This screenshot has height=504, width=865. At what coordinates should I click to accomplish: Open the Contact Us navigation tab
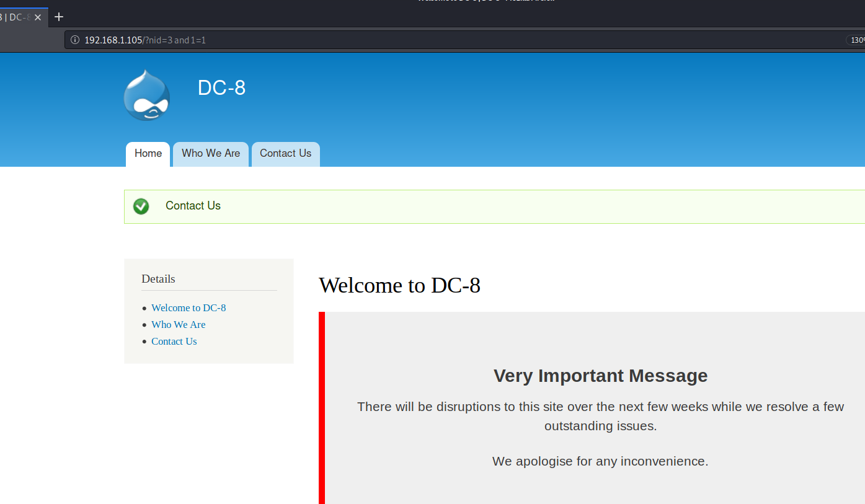pyautogui.click(x=286, y=154)
